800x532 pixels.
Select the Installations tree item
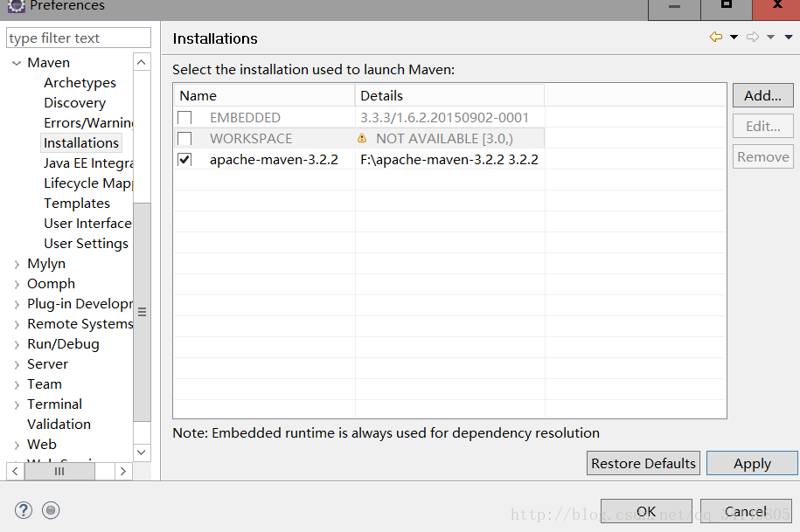pos(81,142)
